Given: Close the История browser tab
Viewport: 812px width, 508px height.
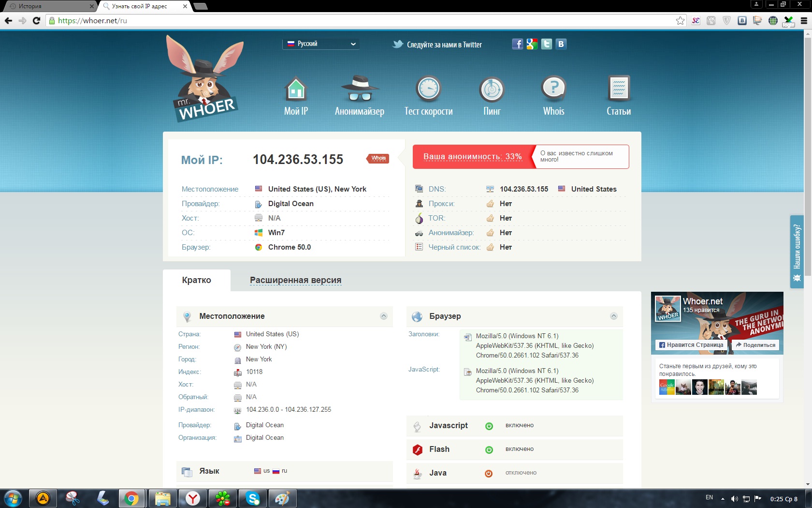Looking at the screenshot, I should click(91, 6).
